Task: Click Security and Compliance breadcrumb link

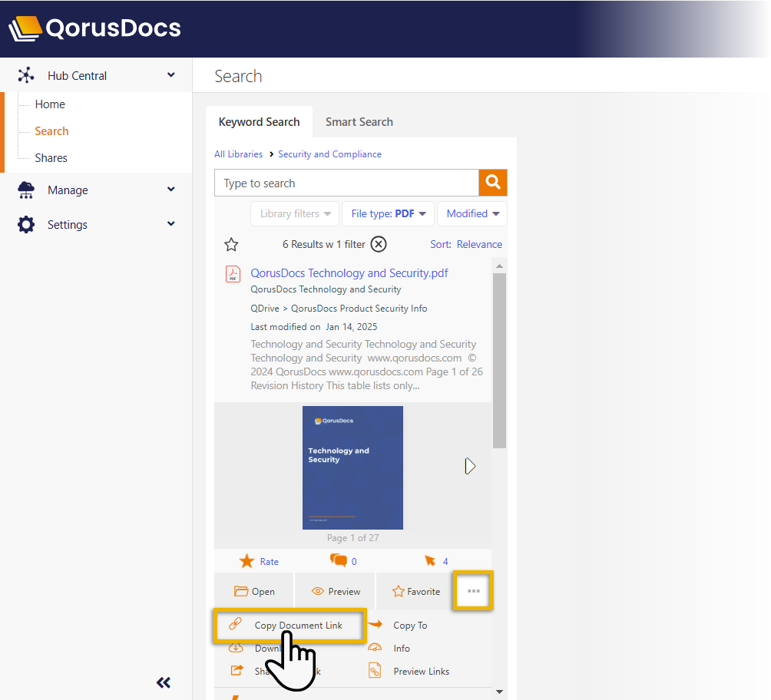Action: [x=329, y=154]
